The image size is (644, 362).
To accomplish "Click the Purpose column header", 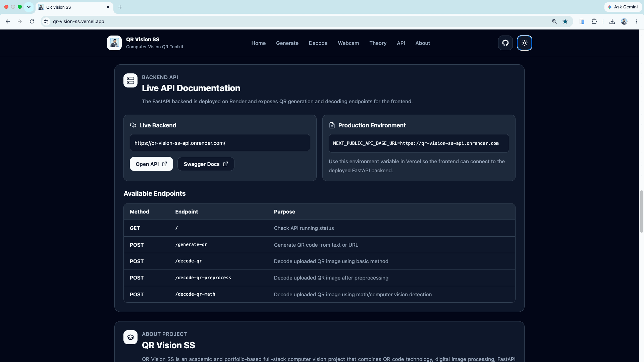I will click(284, 212).
